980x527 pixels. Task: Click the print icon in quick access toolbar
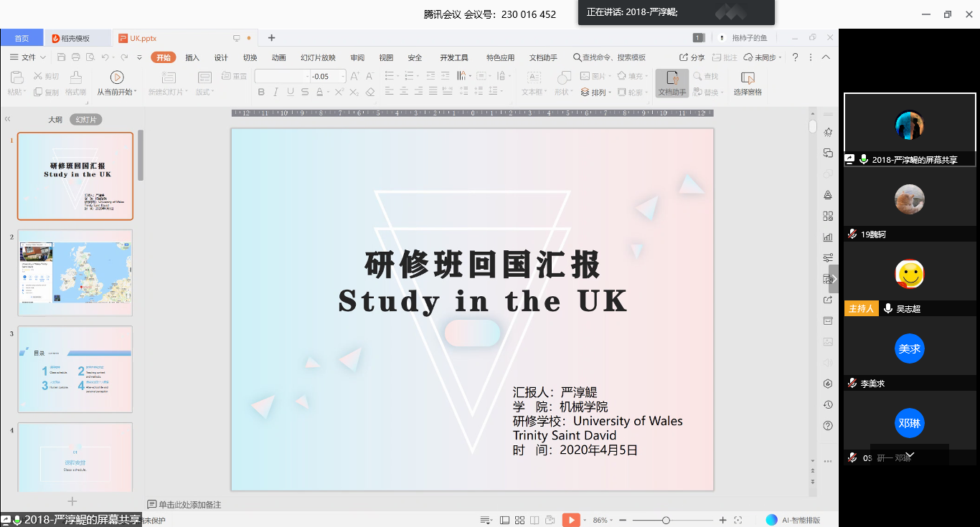pyautogui.click(x=75, y=57)
